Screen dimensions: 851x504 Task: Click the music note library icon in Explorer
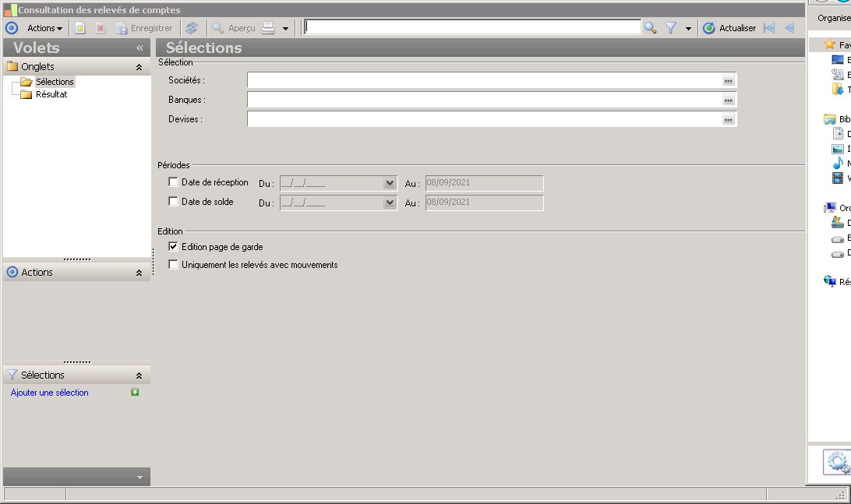838,163
